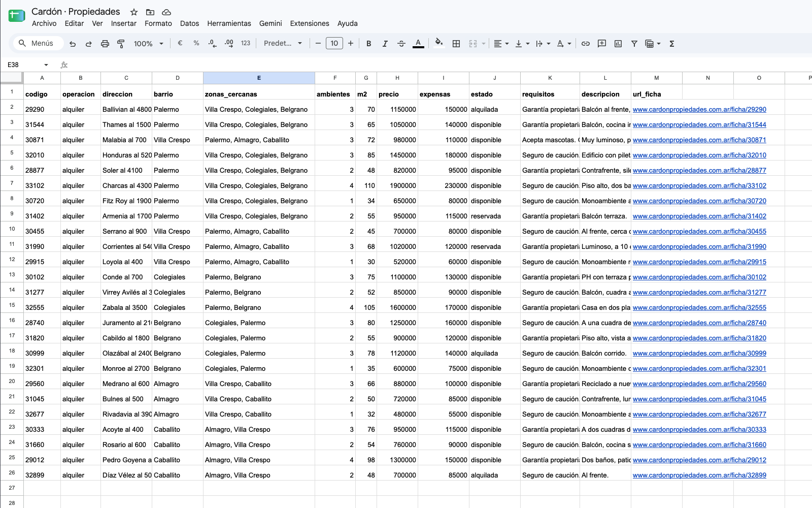The height and width of the screenshot is (508, 812).
Task: Open the Insertar menu
Action: (x=124, y=23)
